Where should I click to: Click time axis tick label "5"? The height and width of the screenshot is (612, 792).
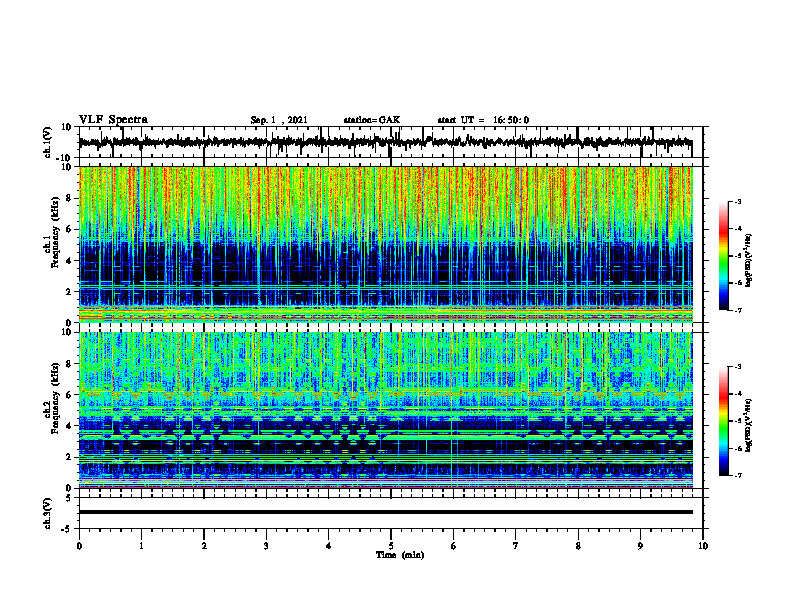(x=391, y=546)
